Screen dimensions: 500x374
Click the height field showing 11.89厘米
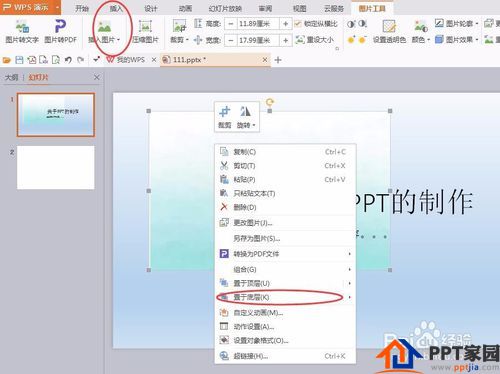(x=258, y=24)
